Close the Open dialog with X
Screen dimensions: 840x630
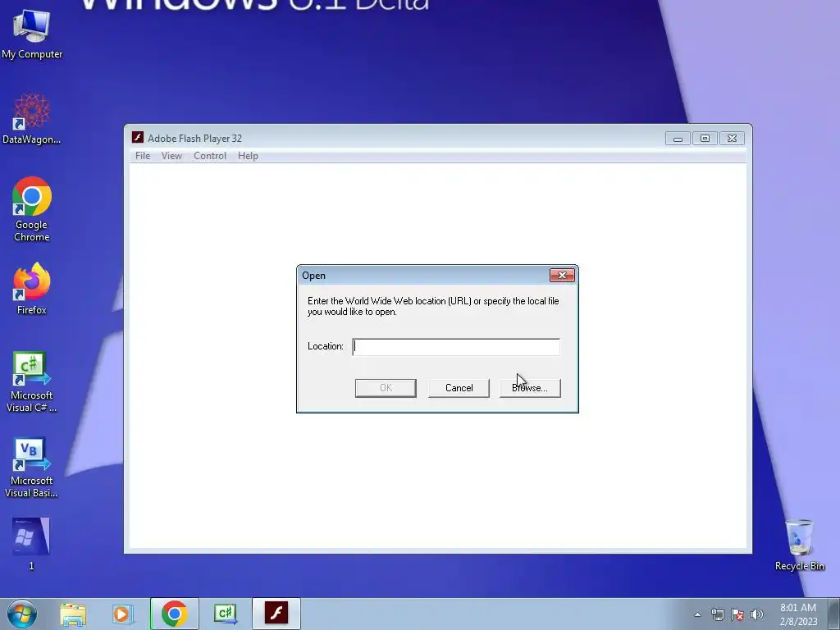(x=562, y=276)
